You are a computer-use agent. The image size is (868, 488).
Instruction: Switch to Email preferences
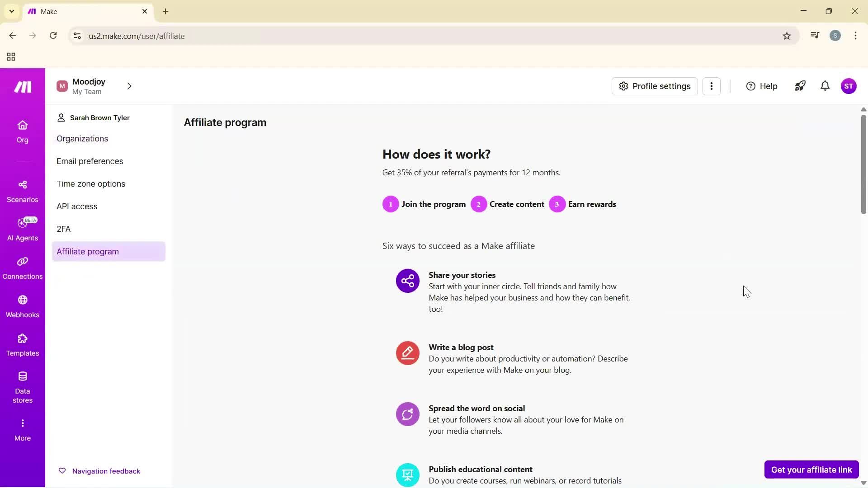pos(90,161)
